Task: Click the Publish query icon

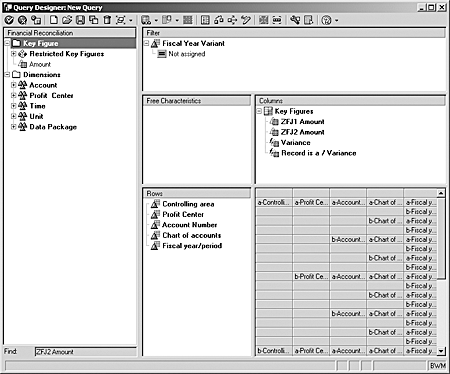Action: coord(120,20)
